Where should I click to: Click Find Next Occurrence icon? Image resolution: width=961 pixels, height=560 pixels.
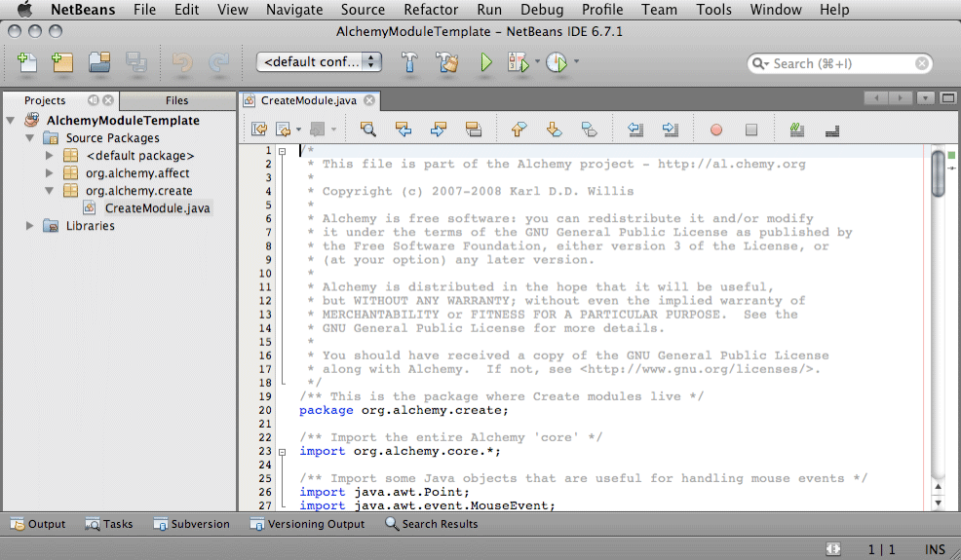439,130
